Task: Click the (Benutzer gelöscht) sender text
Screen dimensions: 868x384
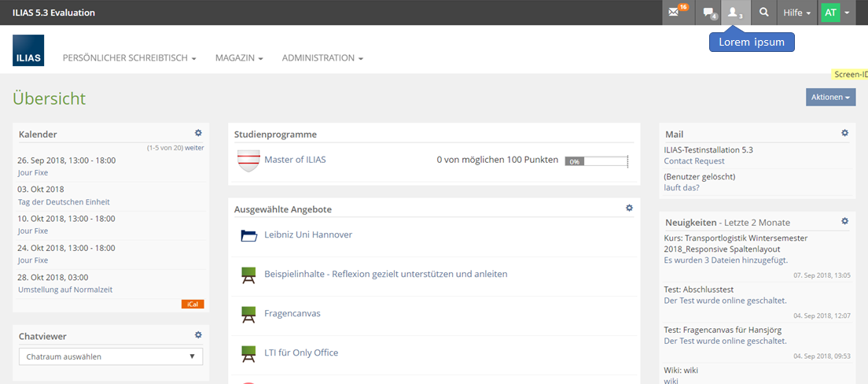Action: [699, 177]
